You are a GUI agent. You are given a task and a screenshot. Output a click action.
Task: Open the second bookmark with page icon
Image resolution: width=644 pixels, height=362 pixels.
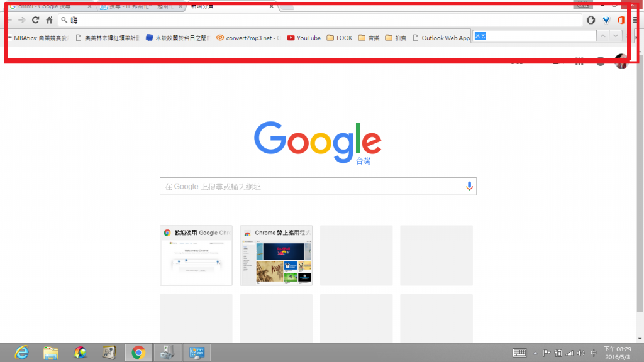(x=107, y=38)
